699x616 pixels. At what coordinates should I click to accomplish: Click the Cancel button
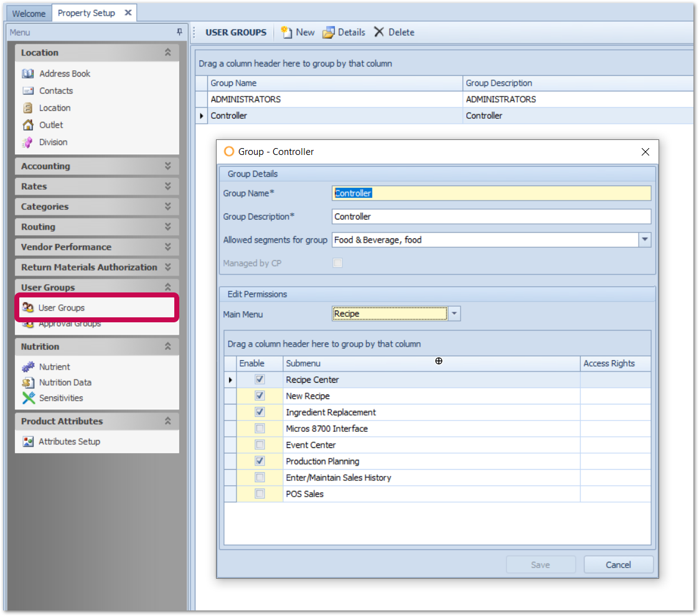pyautogui.click(x=618, y=565)
